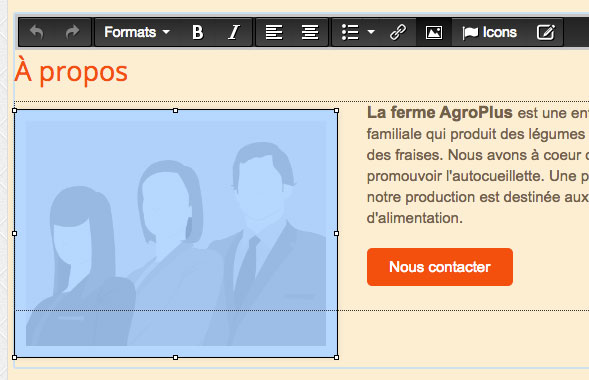Select the team placeholder image
This screenshot has height=380, width=589.
click(x=176, y=234)
